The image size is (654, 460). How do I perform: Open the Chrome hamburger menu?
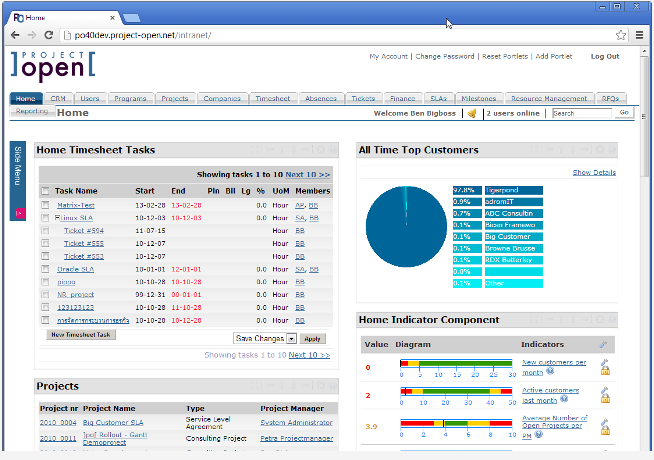click(x=639, y=35)
